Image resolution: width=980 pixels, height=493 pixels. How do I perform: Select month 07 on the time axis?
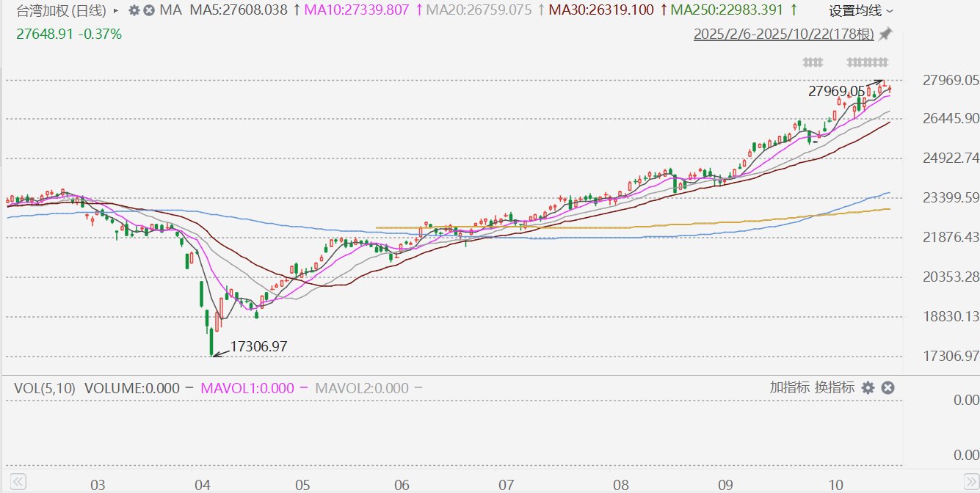[x=507, y=485]
